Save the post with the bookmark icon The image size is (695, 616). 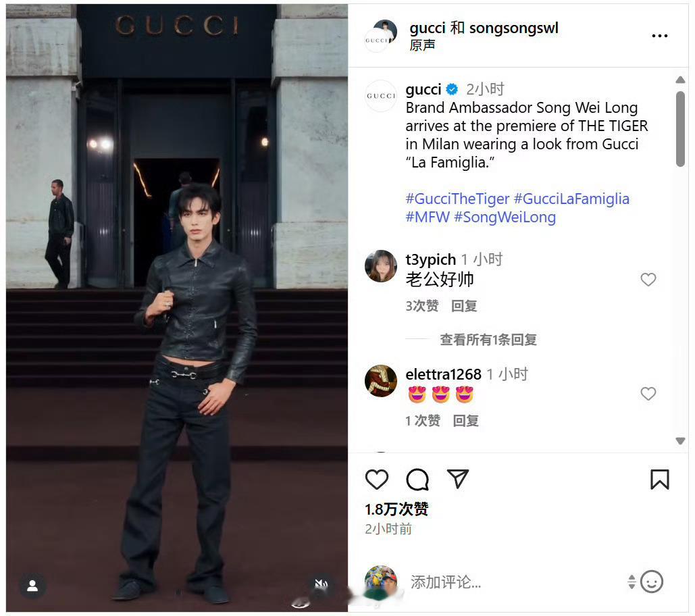[x=659, y=480]
